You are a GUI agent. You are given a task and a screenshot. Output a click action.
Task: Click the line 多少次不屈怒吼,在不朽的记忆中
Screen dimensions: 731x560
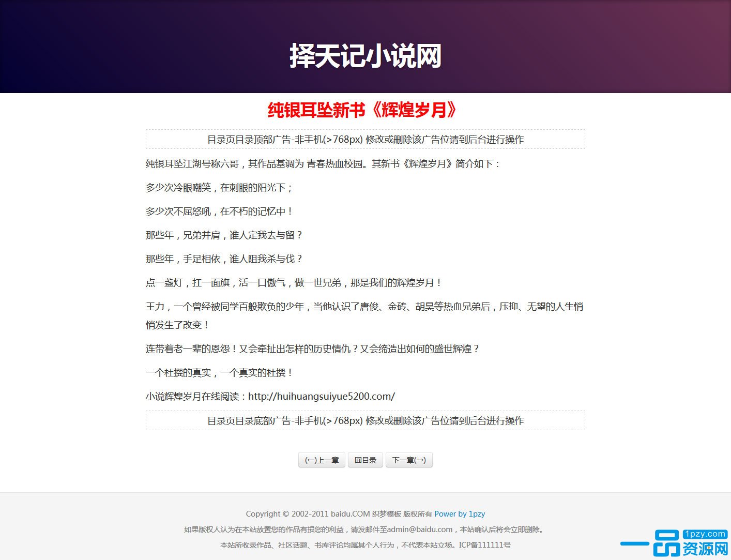tap(219, 211)
